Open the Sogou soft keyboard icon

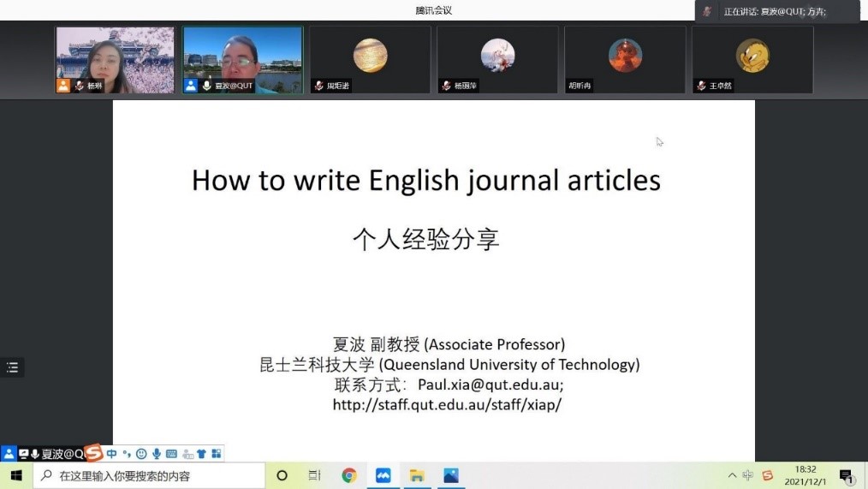tap(171, 454)
